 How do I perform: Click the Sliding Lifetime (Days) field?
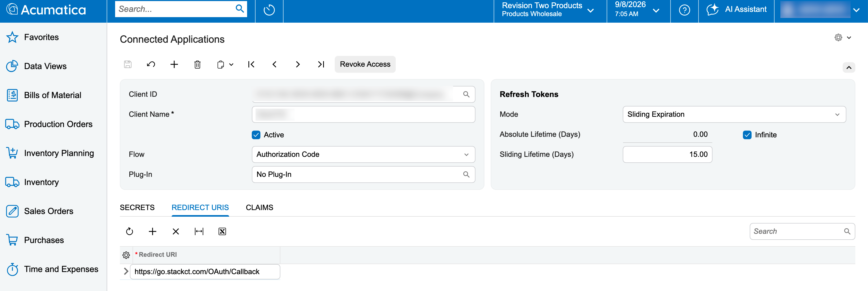(667, 154)
